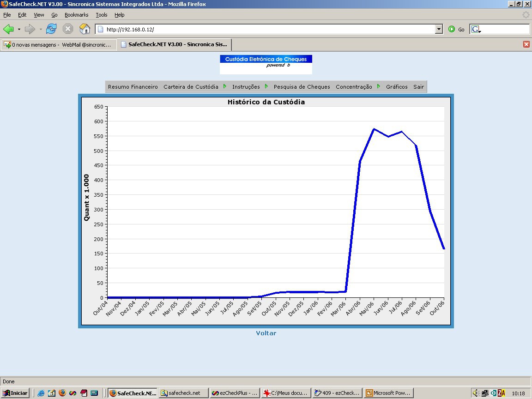Image resolution: width=532 pixels, height=399 pixels.
Task: Click the address bar URL field
Action: 265,29
